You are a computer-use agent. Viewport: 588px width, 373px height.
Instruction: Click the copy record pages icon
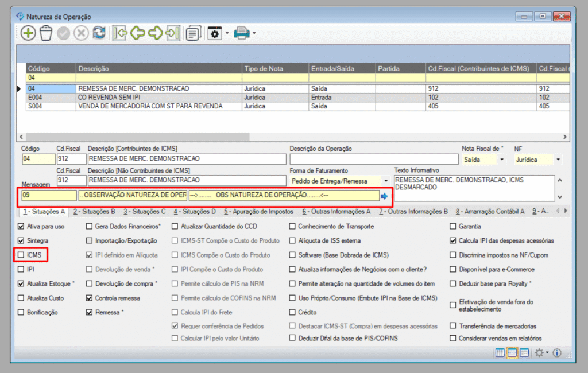pyautogui.click(x=194, y=33)
